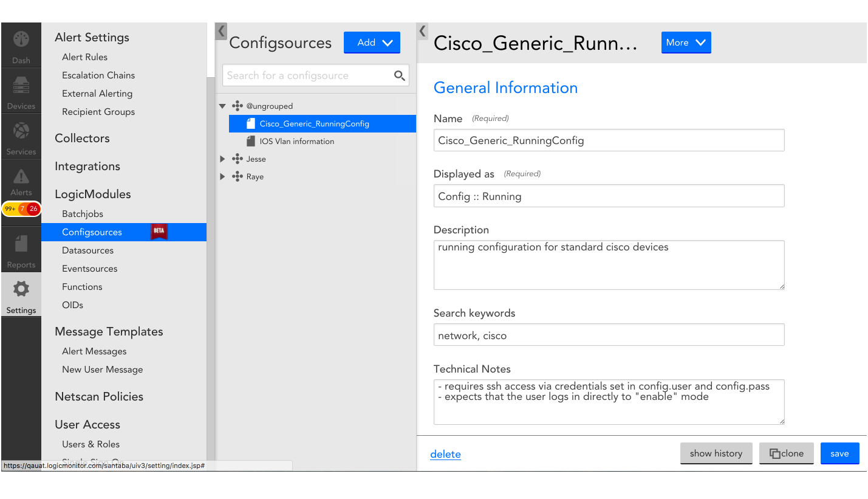868x499 pixels.
Task: Click the search magnifier icon
Action: tap(399, 75)
